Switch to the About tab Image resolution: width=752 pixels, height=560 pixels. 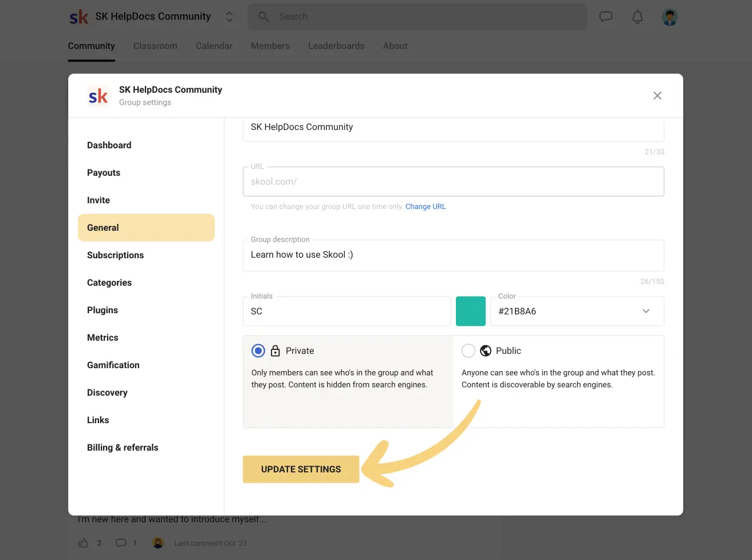pos(395,46)
